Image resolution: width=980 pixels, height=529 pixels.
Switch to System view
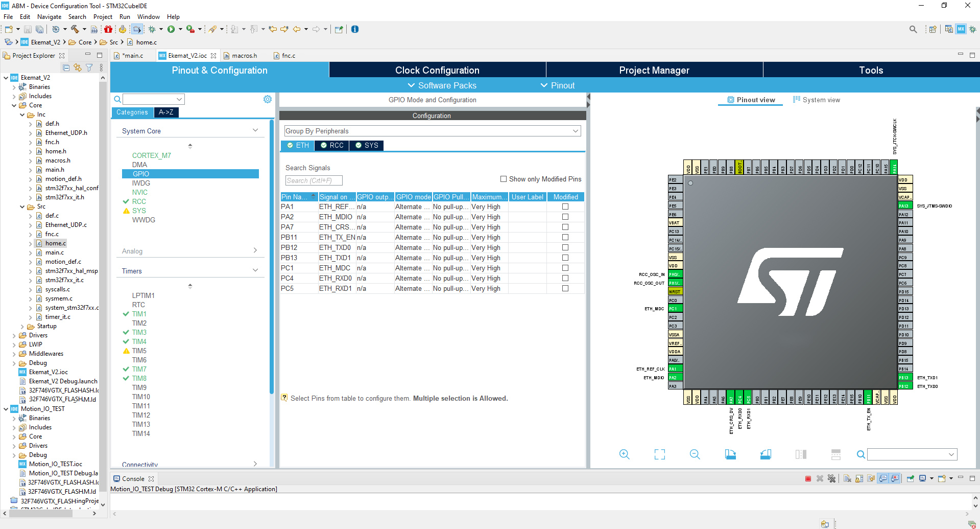pyautogui.click(x=816, y=100)
